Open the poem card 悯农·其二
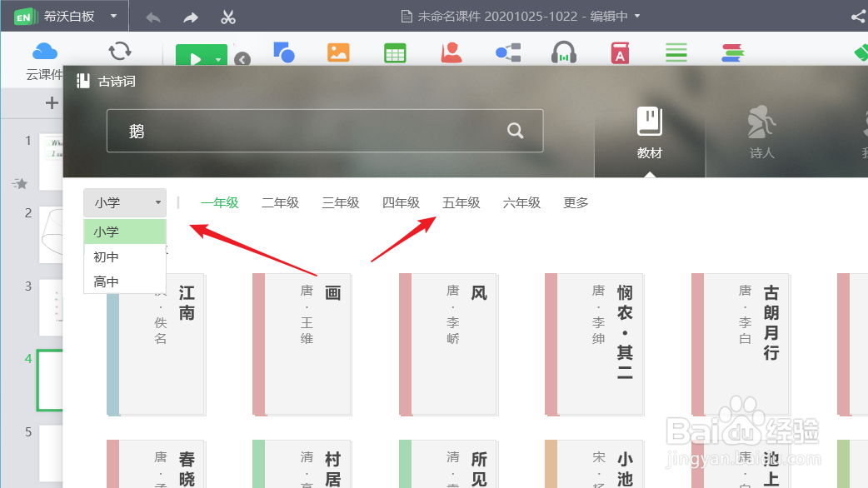The width and height of the screenshot is (868, 488). coord(595,344)
